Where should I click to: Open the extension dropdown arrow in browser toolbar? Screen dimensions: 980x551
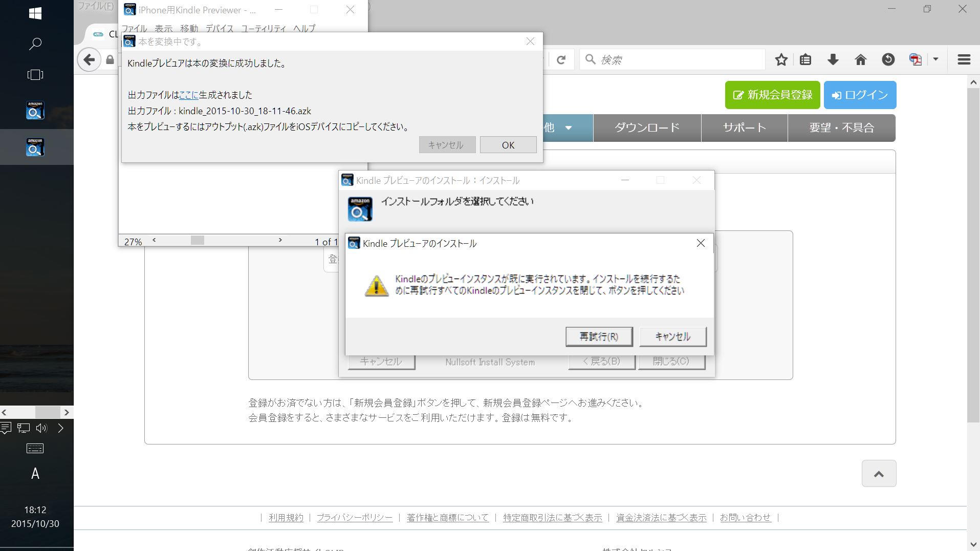click(x=935, y=59)
